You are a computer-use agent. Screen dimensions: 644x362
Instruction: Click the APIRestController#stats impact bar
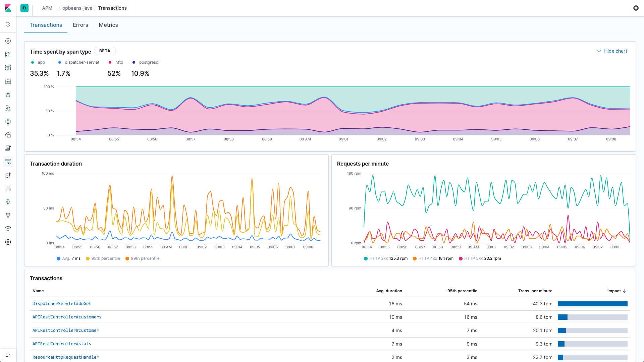(x=593, y=344)
